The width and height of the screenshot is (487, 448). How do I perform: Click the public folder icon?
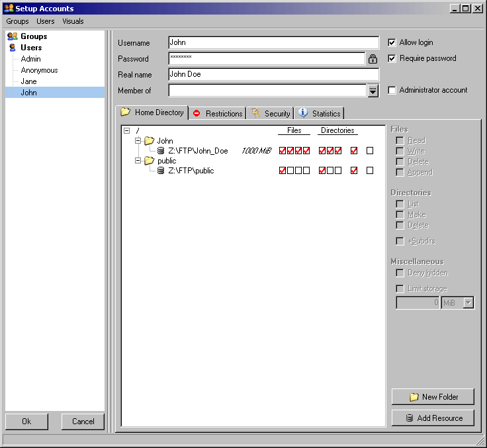tap(150, 161)
